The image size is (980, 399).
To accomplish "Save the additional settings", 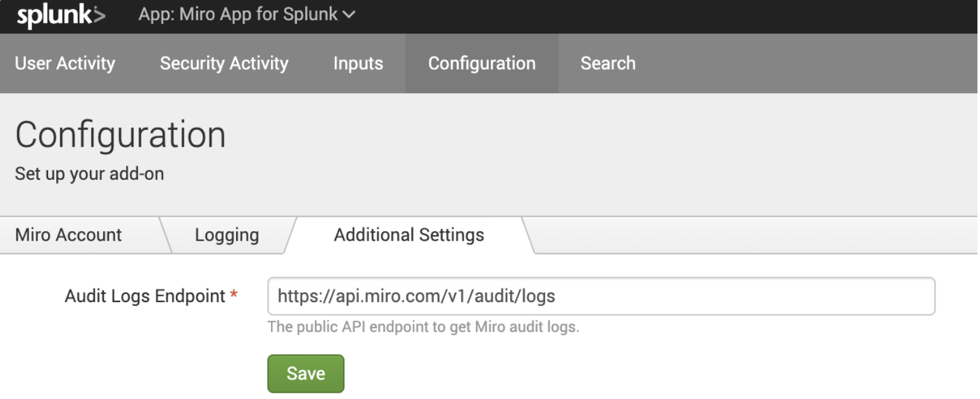I will coord(306,374).
